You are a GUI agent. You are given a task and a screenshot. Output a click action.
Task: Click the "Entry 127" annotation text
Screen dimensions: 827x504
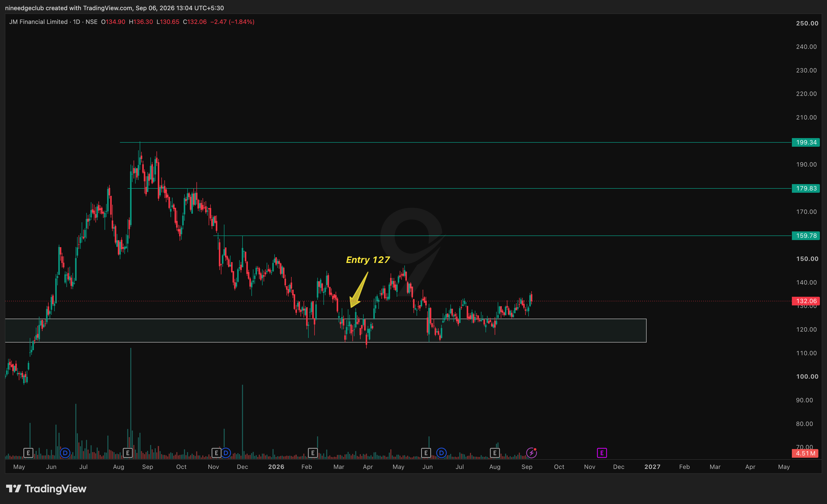[368, 260]
